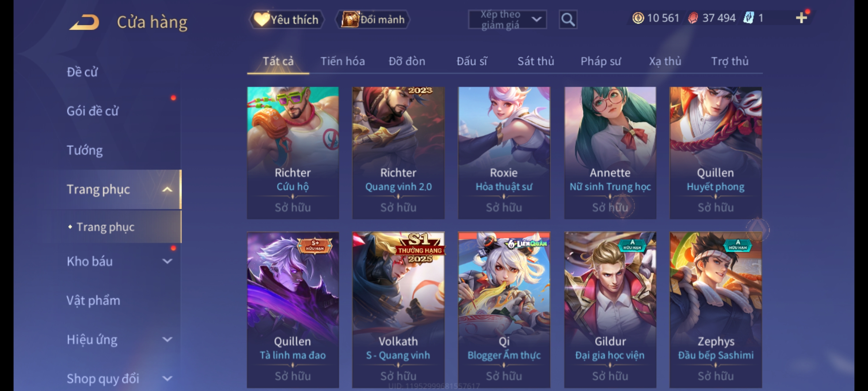868x391 pixels.
Task: Go to Tướng in the sidebar
Action: [x=85, y=150]
